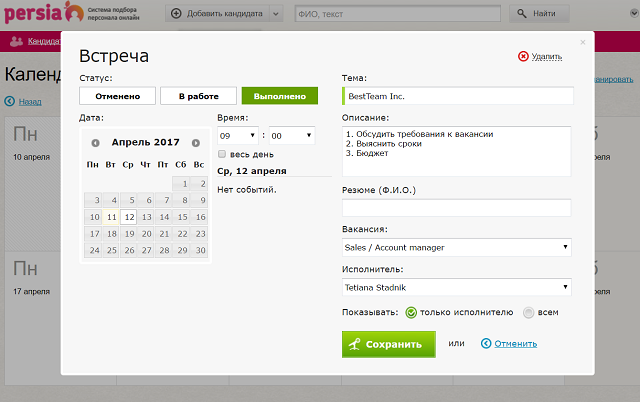Enable the 'весь день' checkbox
Image resolution: width=640 pixels, height=402 pixels.
(222, 154)
